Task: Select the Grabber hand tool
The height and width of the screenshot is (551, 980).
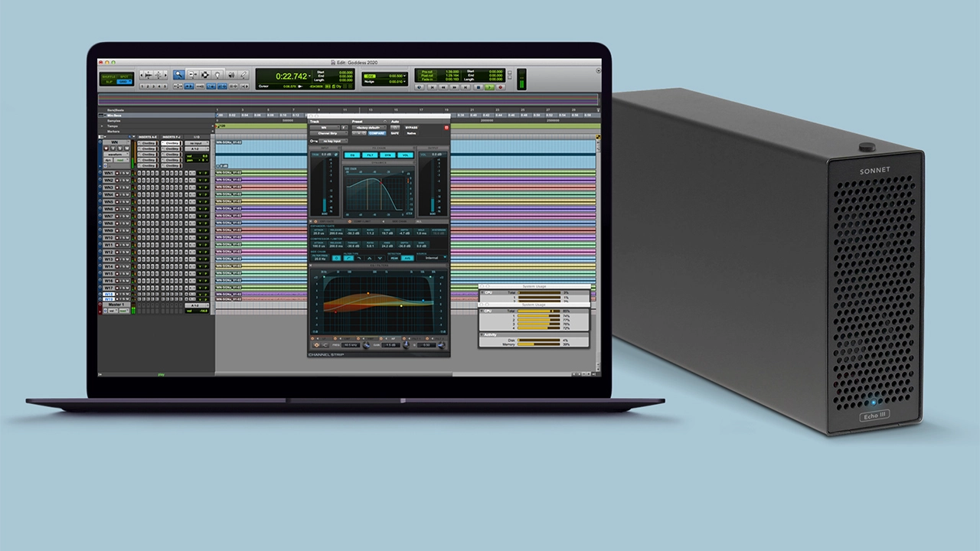Action: point(218,75)
